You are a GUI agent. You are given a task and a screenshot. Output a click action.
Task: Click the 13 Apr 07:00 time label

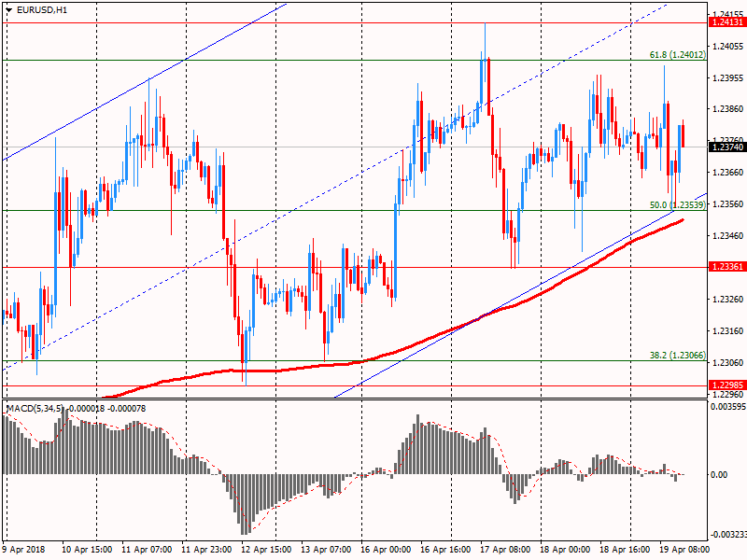coord(326,549)
